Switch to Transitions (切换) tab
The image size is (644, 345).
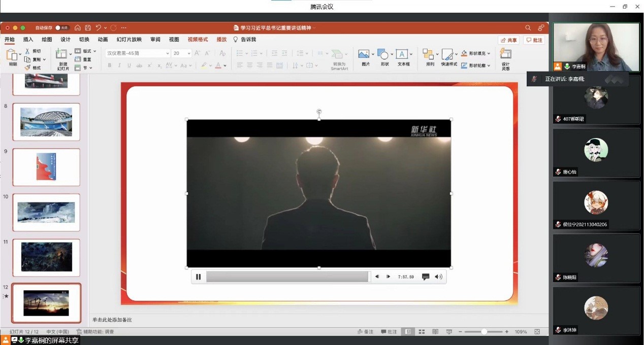pos(84,40)
